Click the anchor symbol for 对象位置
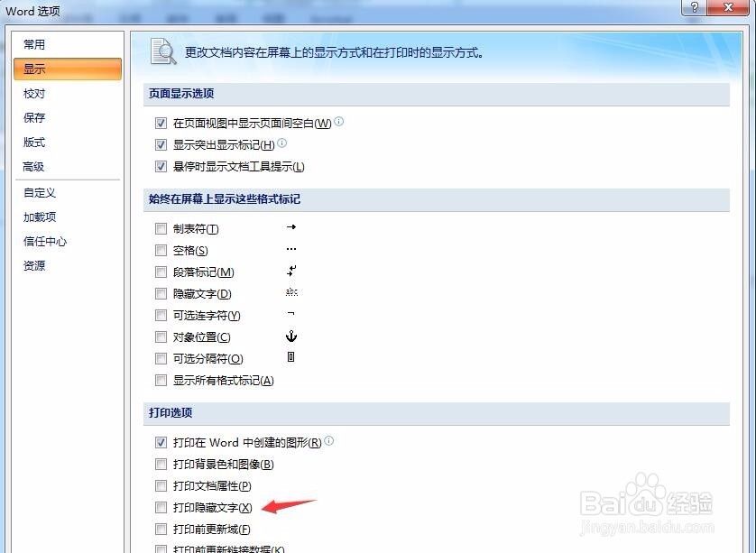Viewport: 756px width, 553px height. [291, 336]
